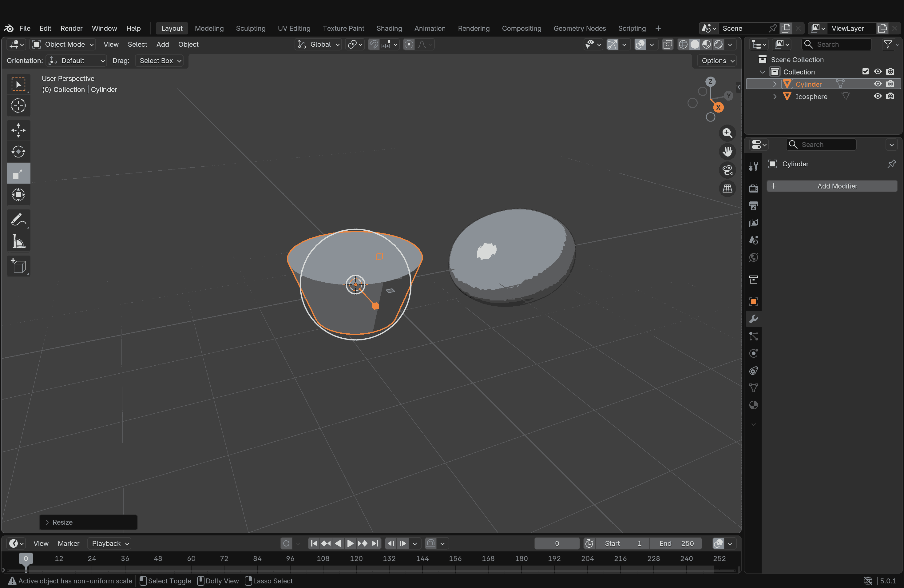Open the Material properties tab
Screen dimensions: 904x588
(x=754, y=405)
